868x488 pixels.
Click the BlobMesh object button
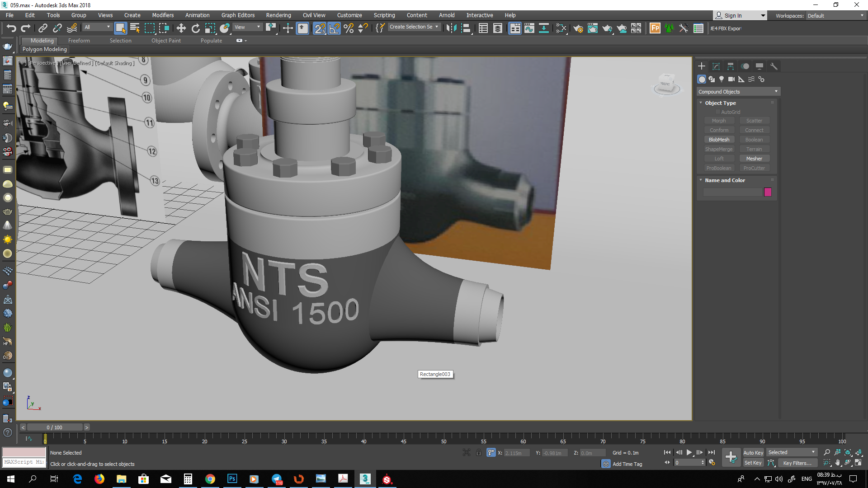[x=719, y=140]
